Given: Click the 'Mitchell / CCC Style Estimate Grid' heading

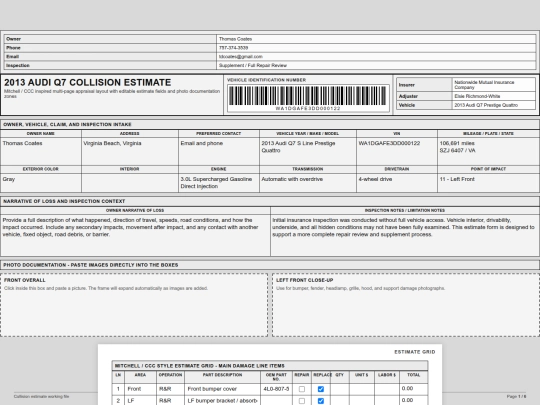Looking at the screenshot, I should pyautogui.click(x=199, y=366).
